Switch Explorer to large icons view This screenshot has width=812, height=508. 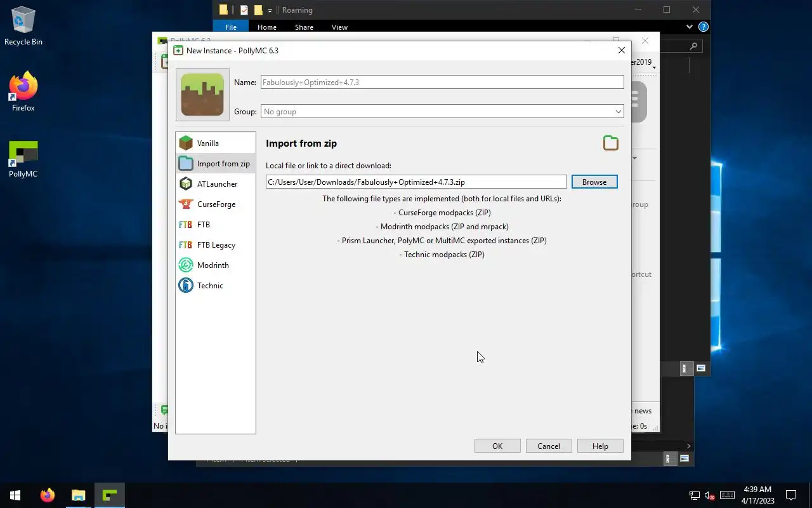(x=701, y=368)
